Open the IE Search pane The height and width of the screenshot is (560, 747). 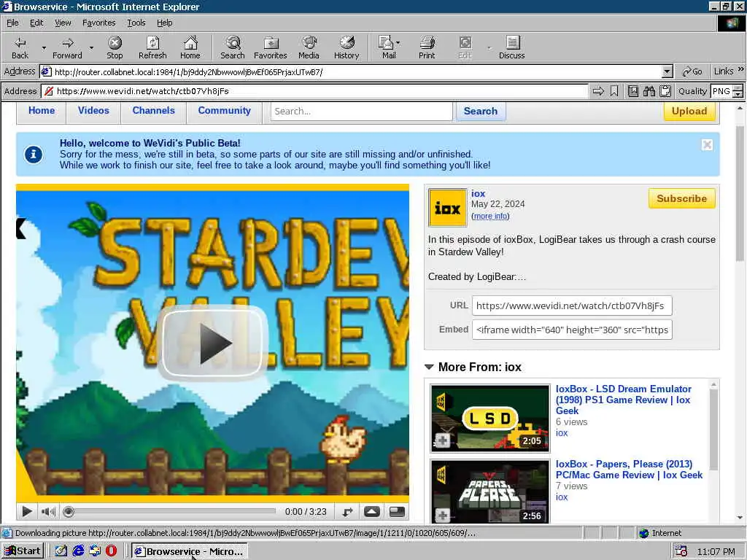point(233,47)
